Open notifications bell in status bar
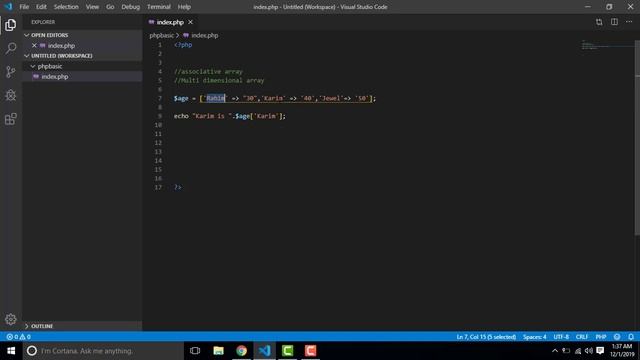The height and width of the screenshot is (360, 640). pyautogui.click(x=631, y=337)
